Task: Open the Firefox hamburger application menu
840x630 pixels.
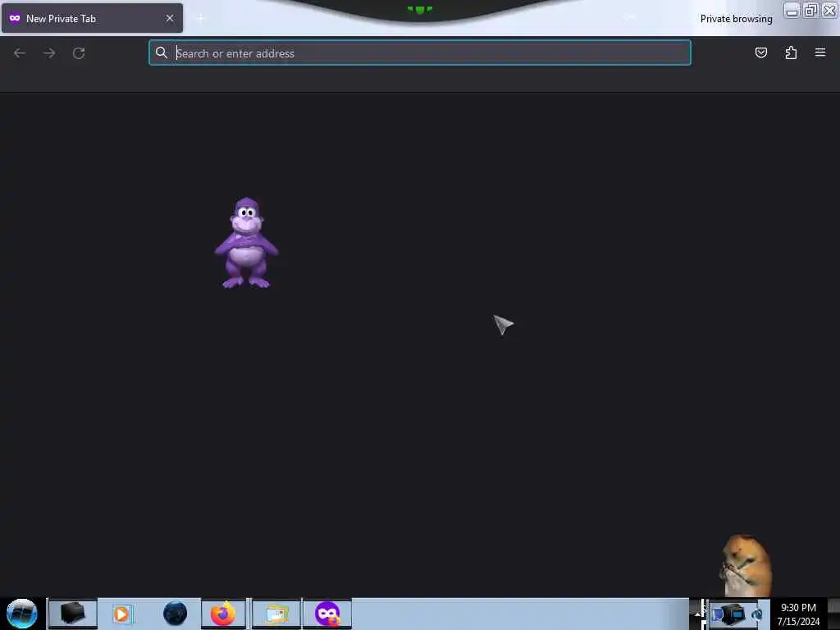Action: (x=820, y=52)
